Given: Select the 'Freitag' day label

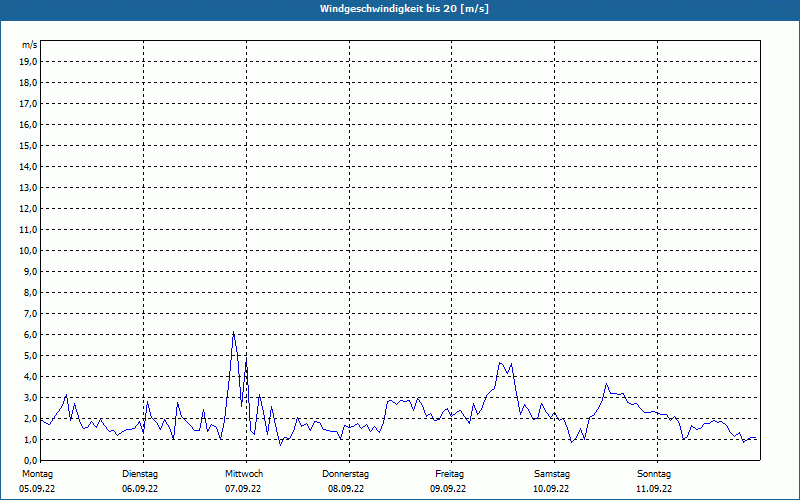Looking at the screenshot, I should coord(449,474).
